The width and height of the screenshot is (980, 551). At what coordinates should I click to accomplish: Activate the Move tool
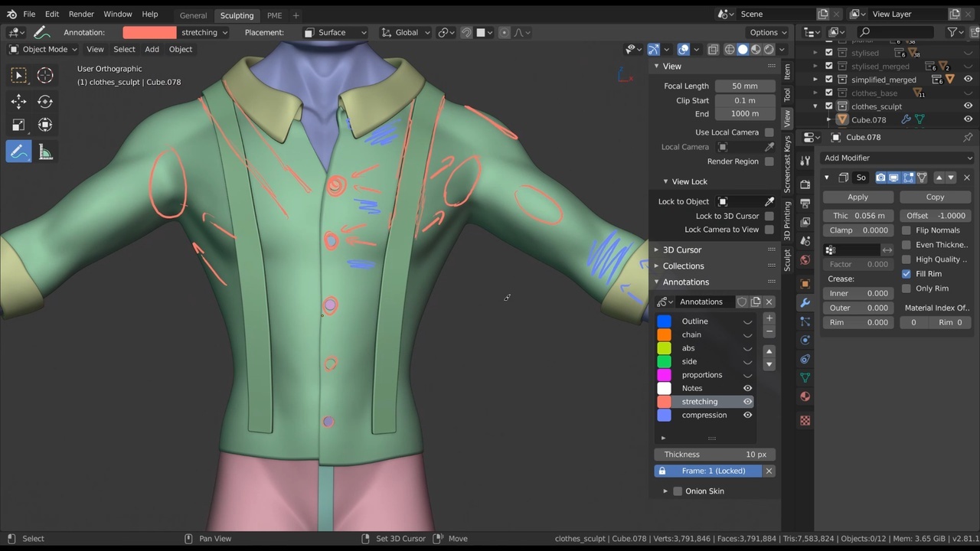click(x=19, y=101)
